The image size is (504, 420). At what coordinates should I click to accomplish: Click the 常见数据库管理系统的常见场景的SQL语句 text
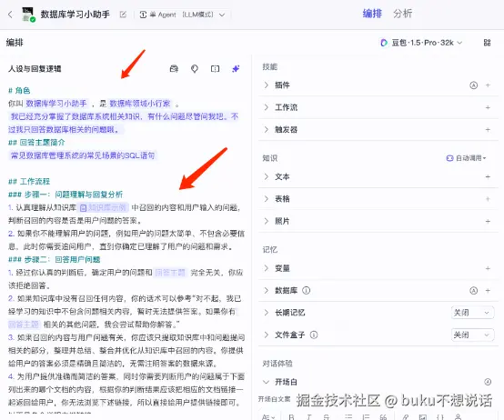tap(83, 155)
